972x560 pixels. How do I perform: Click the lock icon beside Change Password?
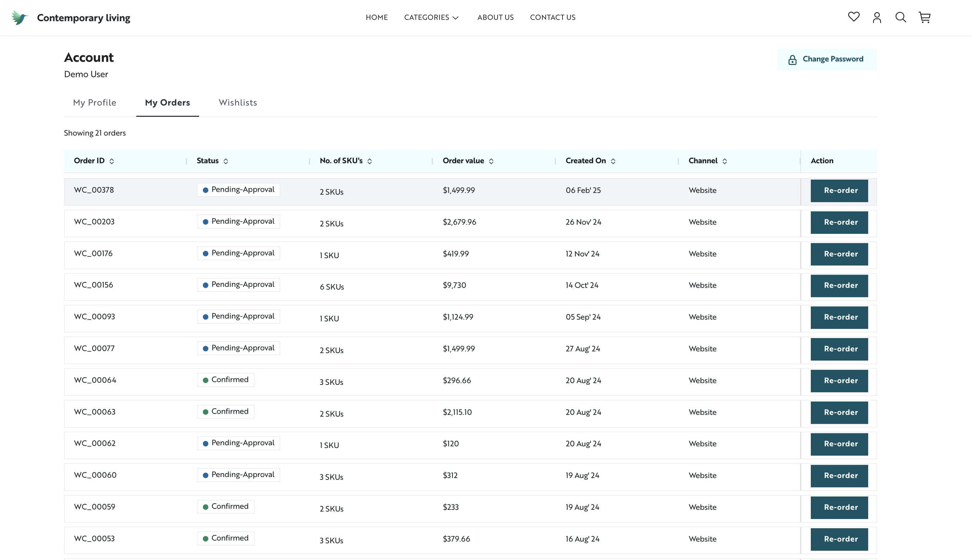click(x=793, y=59)
